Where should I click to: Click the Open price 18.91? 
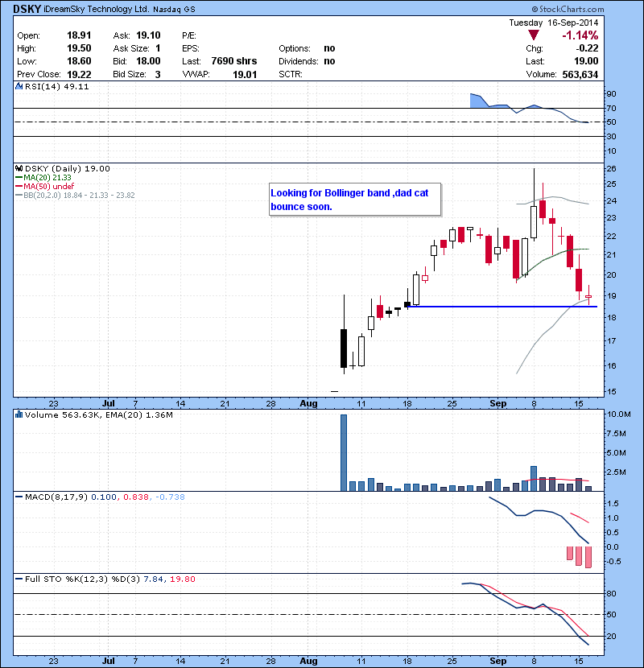coord(79,35)
